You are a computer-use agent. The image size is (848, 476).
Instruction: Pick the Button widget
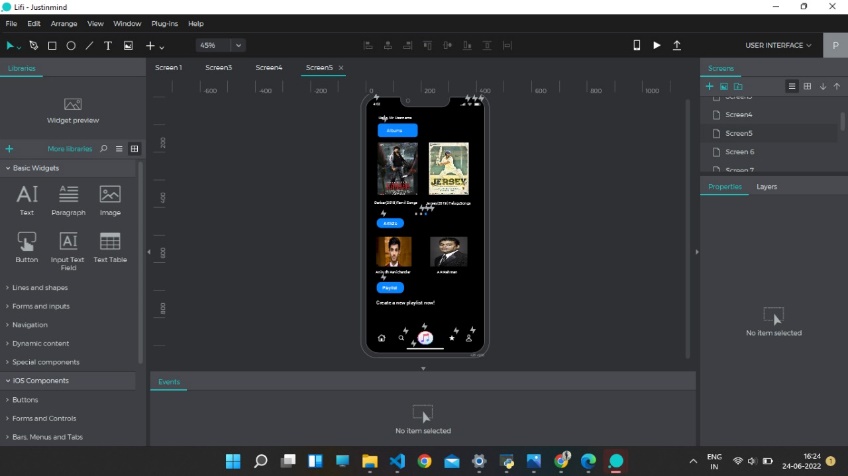[26, 247]
